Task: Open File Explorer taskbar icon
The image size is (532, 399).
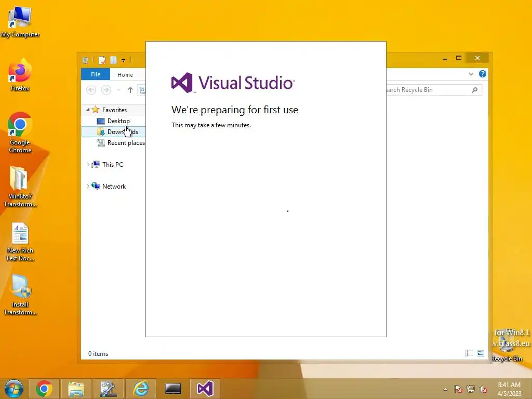Action: (76, 389)
